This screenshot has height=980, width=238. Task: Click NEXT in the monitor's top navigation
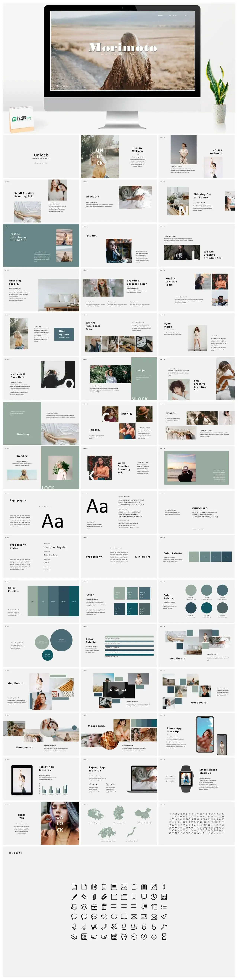(186, 16)
